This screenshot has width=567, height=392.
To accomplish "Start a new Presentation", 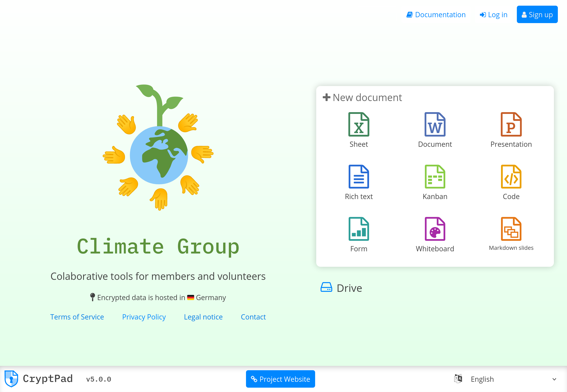I will coord(511,129).
